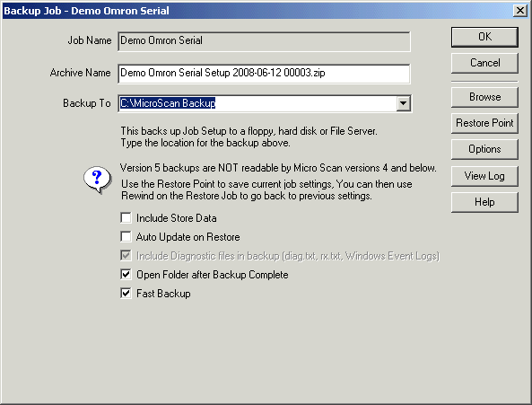Click the Fast Backup label text
Viewport: 532px width, 405px height.
[x=163, y=294]
